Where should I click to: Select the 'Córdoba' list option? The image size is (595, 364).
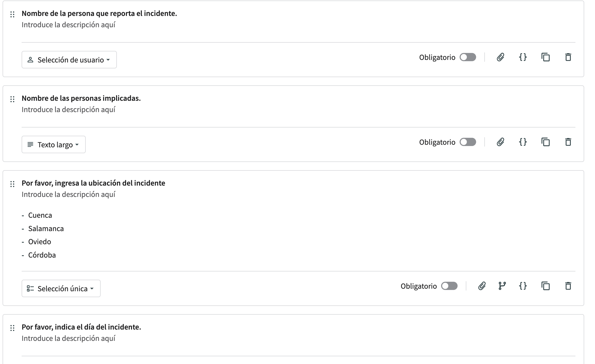42,255
